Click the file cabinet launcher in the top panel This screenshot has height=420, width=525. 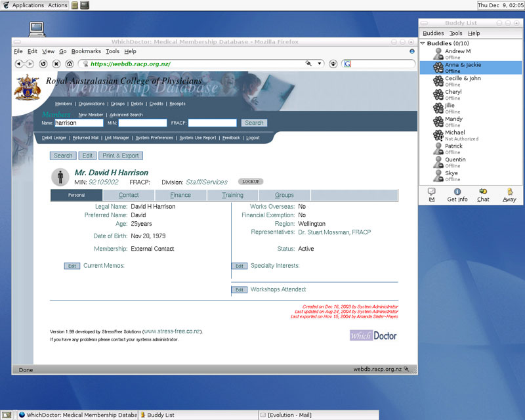click(75, 5)
